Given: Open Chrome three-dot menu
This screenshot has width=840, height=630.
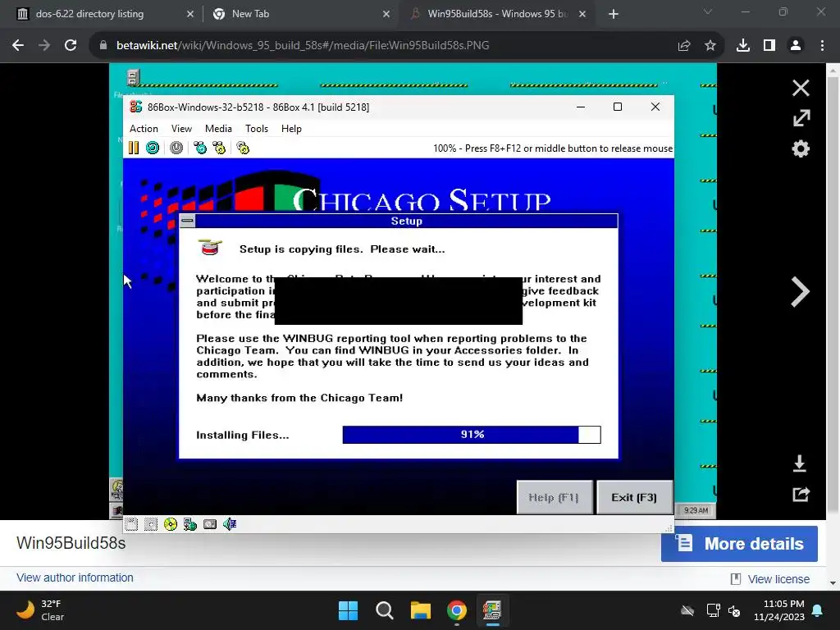Looking at the screenshot, I should [822, 46].
